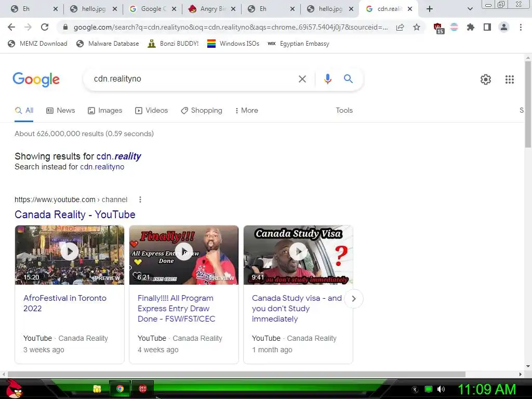Open the Chrome profile avatar

click(x=504, y=27)
